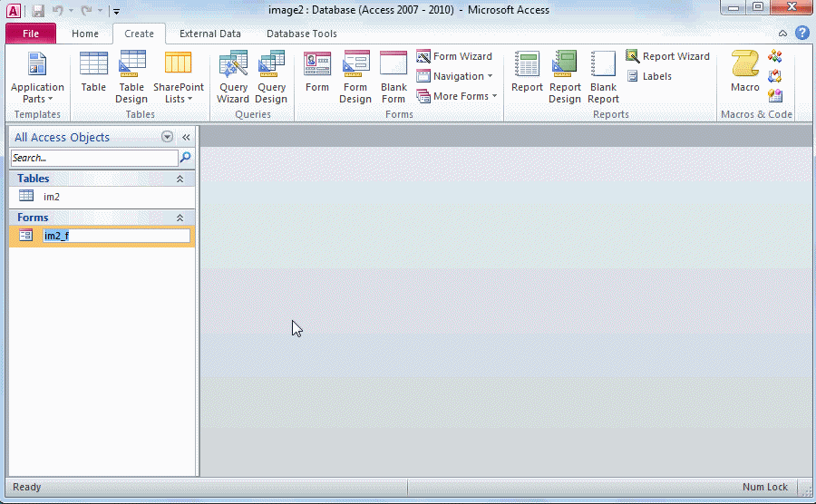Switch to the External Data tab

[x=210, y=34]
